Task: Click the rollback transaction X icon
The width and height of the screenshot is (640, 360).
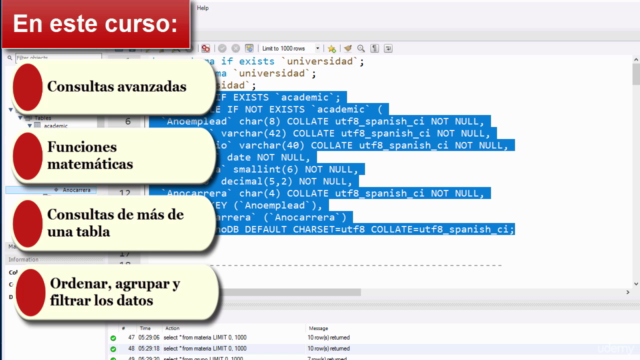Action: 236,49
